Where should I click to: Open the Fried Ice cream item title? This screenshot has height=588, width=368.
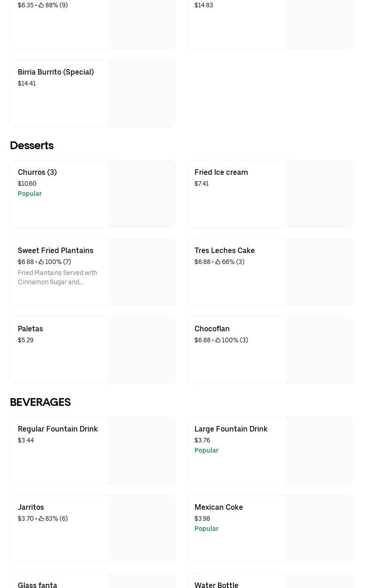(221, 172)
